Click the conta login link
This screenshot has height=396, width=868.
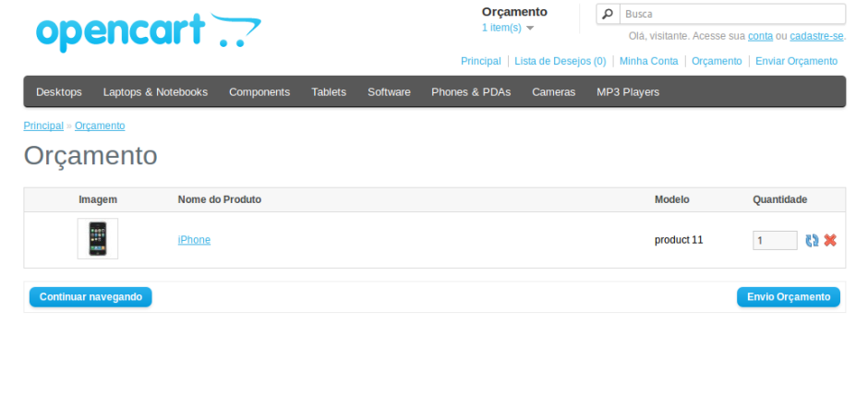click(x=760, y=36)
